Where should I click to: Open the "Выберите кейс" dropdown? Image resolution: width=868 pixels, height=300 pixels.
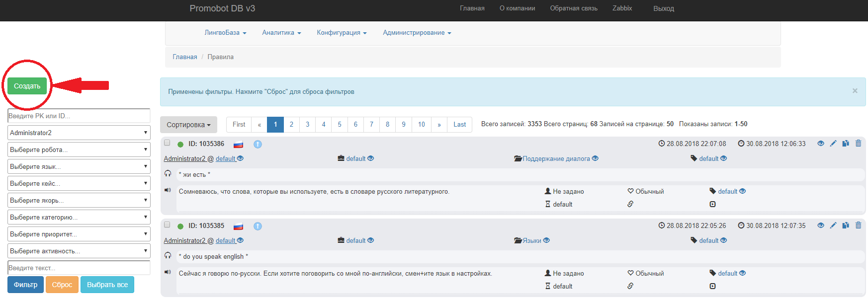pyautogui.click(x=79, y=183)
